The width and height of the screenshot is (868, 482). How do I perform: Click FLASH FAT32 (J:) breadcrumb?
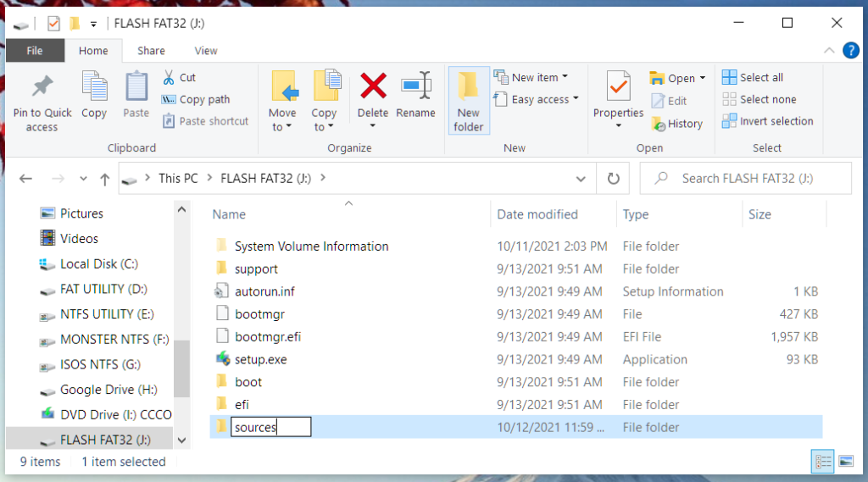click(x=265, y=178)
